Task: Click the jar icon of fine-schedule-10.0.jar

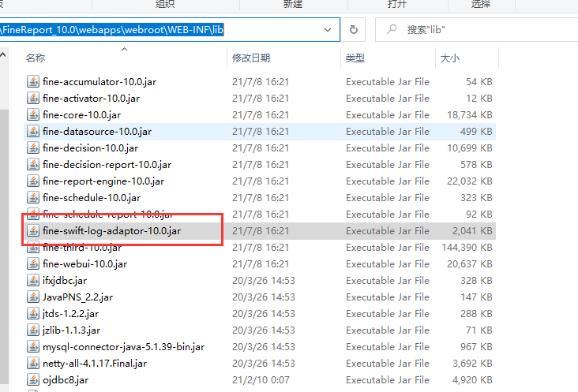Action: tap(33, 197)
